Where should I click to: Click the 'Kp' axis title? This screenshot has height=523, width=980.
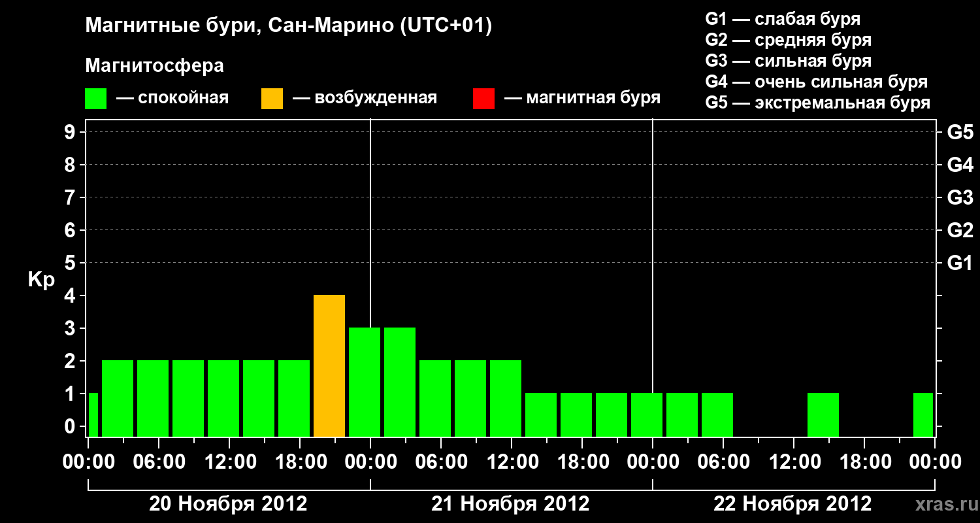[x=41, y=280]
